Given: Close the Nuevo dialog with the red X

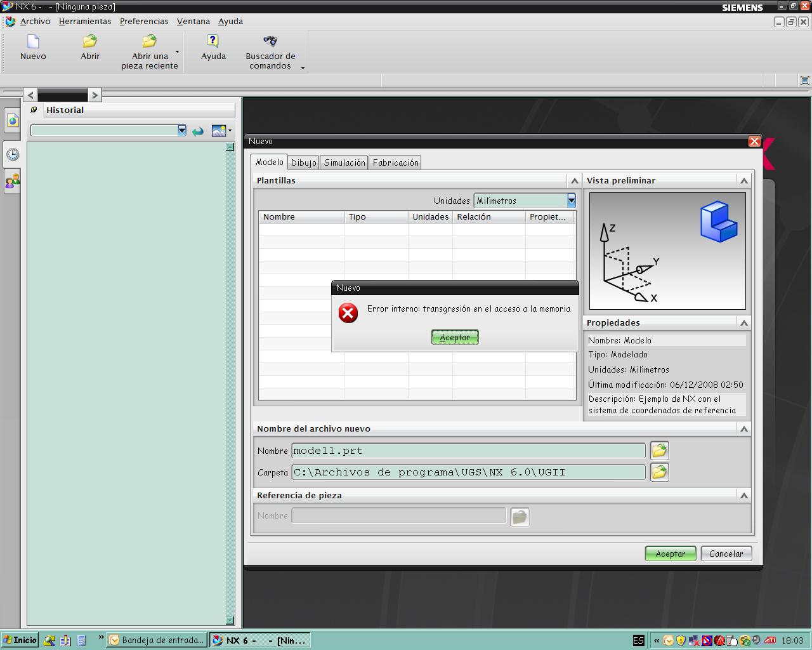Looking at the screenshot, I should click(754, 142).
